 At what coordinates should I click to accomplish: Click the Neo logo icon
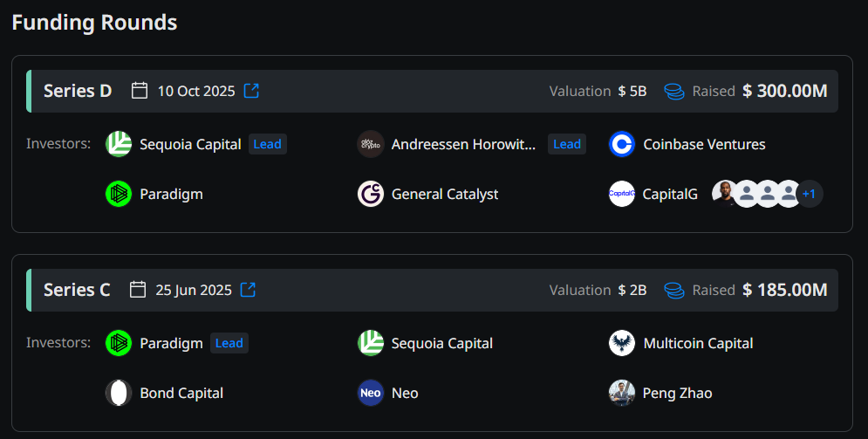tap(371, 393)
